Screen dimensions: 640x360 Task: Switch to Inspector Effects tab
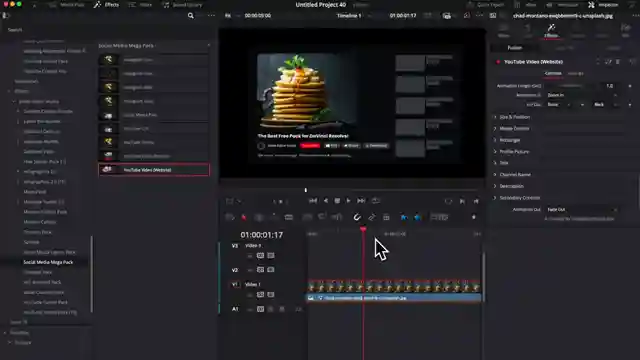click(x=551, y=31)
